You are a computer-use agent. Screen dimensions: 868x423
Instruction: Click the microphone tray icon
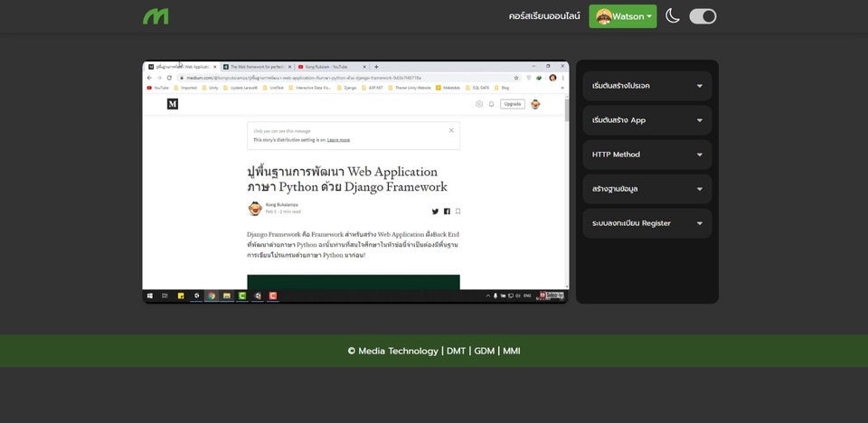pos(495,296)
